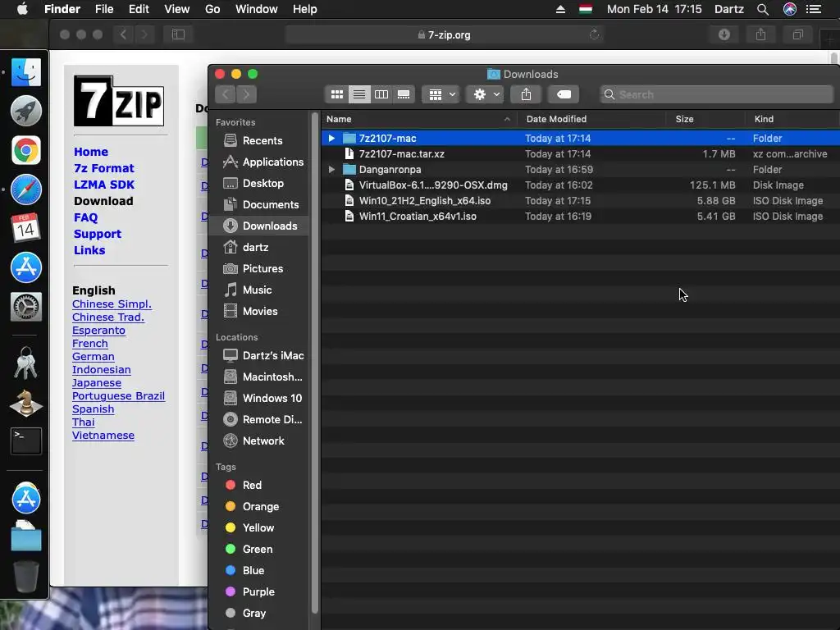Open Spotlight search in the menu bar
840x630 pixels.
point(763,9)
